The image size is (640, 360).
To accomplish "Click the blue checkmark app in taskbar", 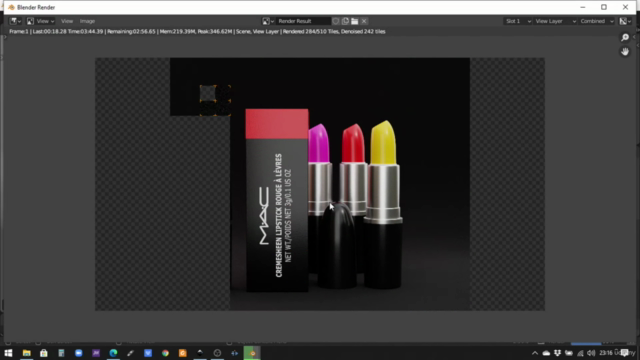I will click(148, 353).
